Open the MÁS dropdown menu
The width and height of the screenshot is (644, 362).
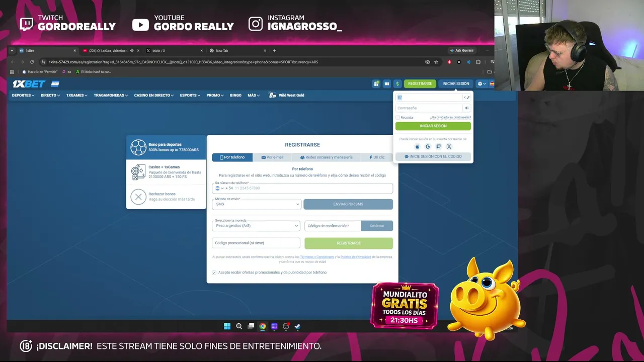point(254,96)
